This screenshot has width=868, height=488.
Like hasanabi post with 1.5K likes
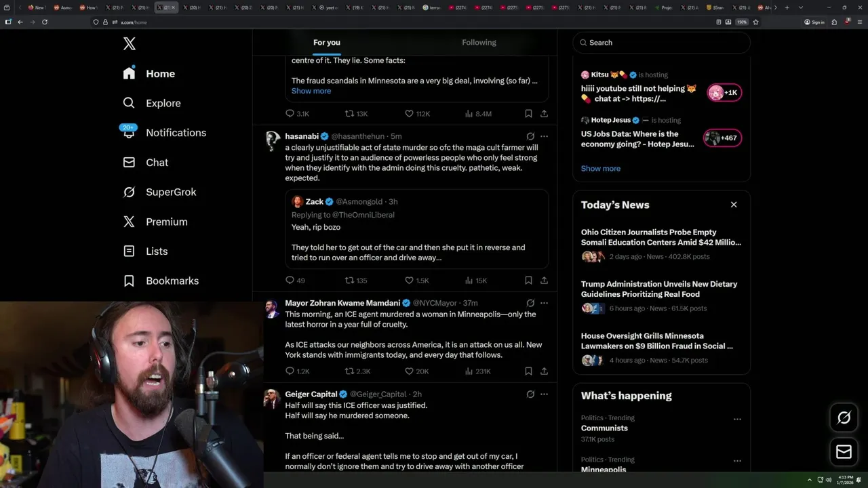(x=417, y=281)
